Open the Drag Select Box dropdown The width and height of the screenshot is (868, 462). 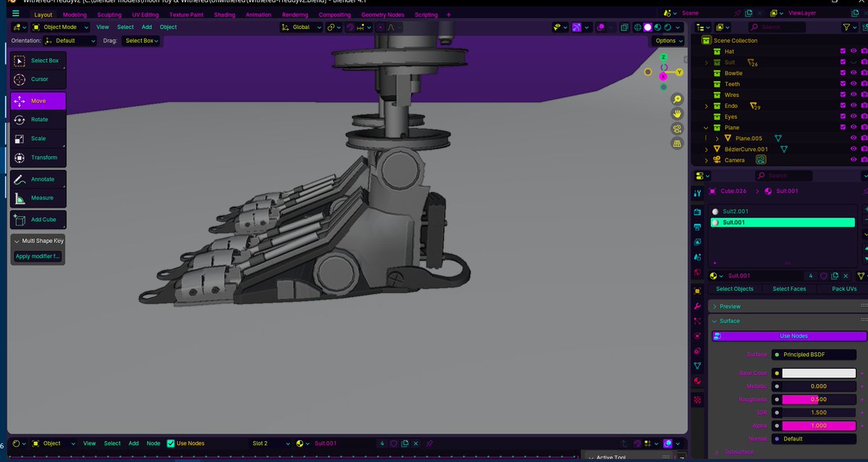click(x=142, y=41)
